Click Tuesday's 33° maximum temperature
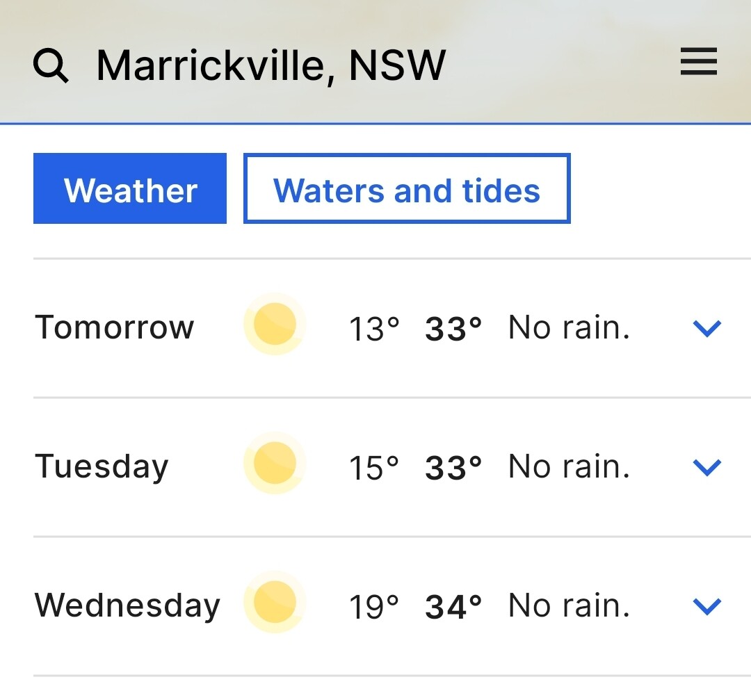 point(453,468)
